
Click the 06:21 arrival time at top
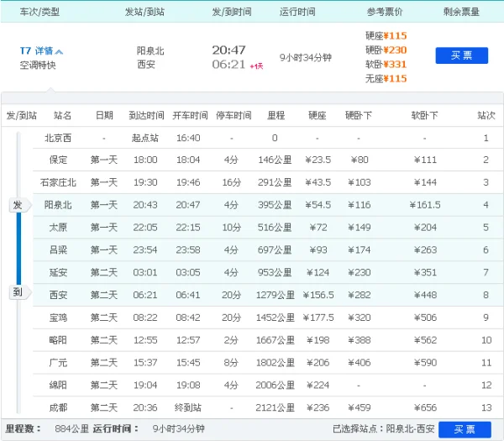click(x=228, y=65)
